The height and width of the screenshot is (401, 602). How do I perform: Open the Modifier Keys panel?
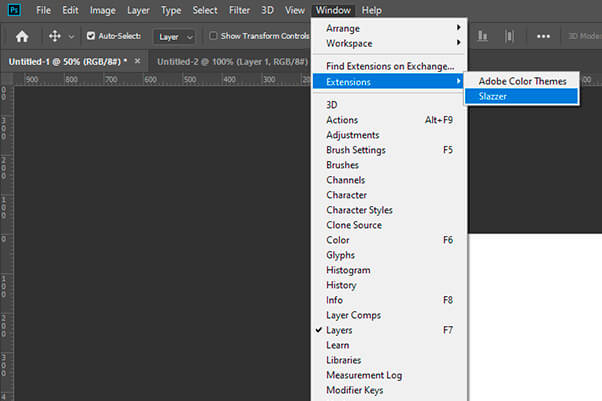[389, 390]
